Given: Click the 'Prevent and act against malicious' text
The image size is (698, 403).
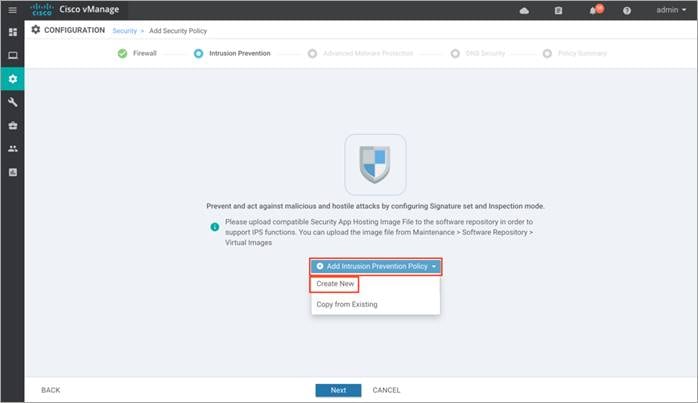Looking at the screenshot, I should click(375, 206).
